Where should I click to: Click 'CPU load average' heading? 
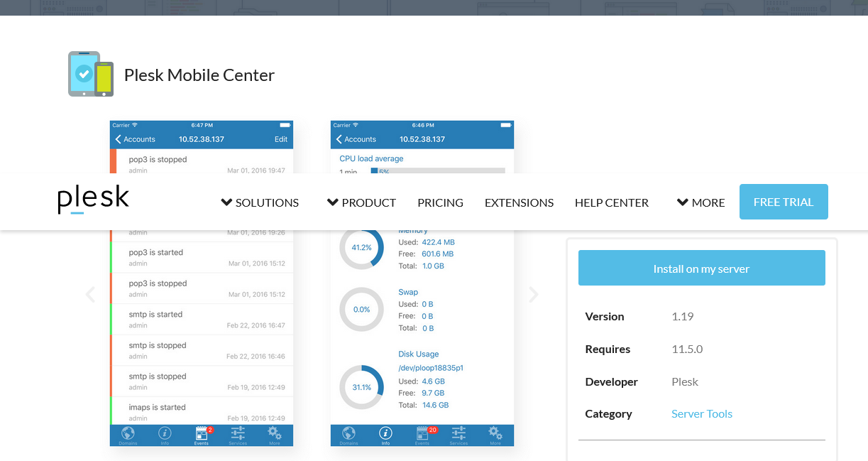(x=371, y=158)
